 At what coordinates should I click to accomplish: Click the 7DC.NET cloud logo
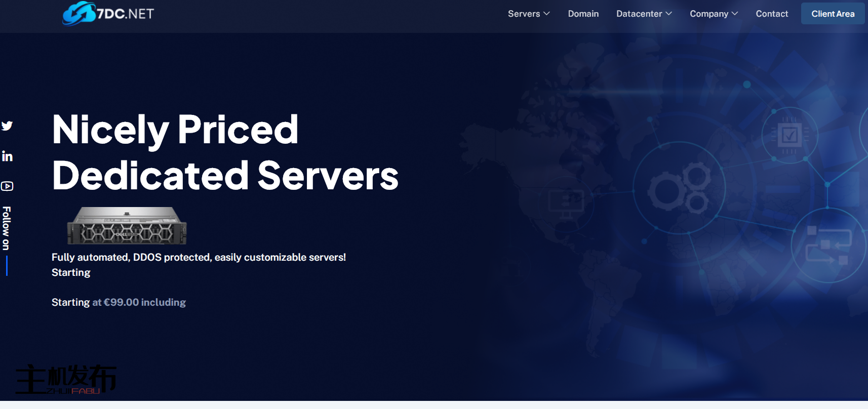[108, 14]
